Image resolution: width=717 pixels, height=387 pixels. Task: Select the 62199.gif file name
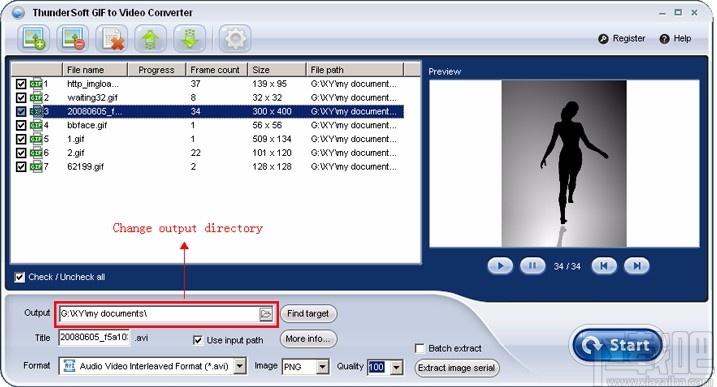tap(86, 167)
